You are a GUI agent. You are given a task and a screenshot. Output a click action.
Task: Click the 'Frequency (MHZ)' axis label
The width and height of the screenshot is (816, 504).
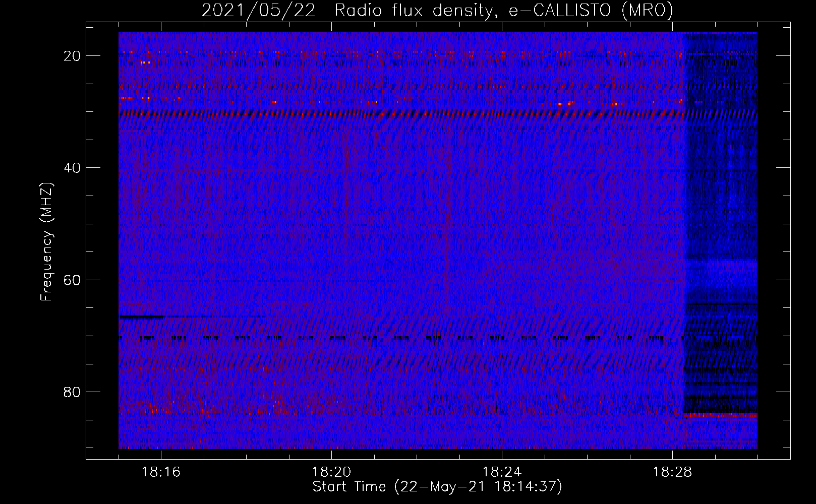click(46, 242)
